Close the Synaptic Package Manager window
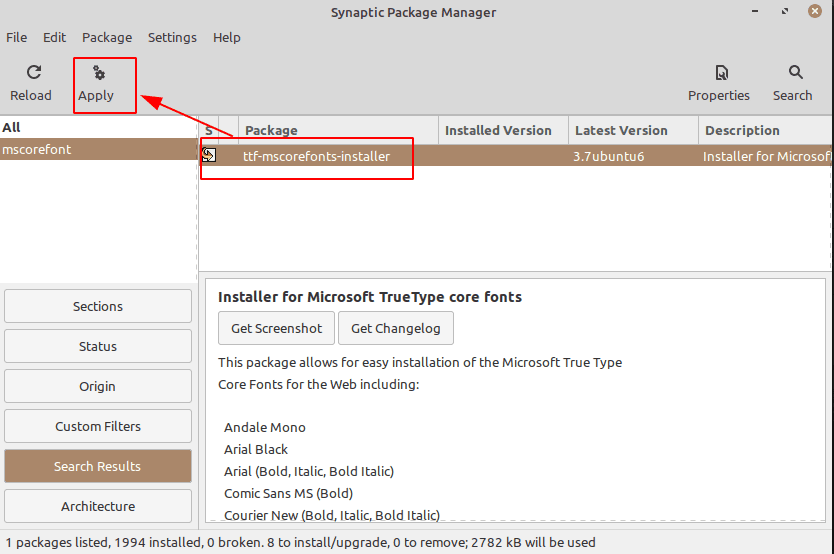 point(815,11)
